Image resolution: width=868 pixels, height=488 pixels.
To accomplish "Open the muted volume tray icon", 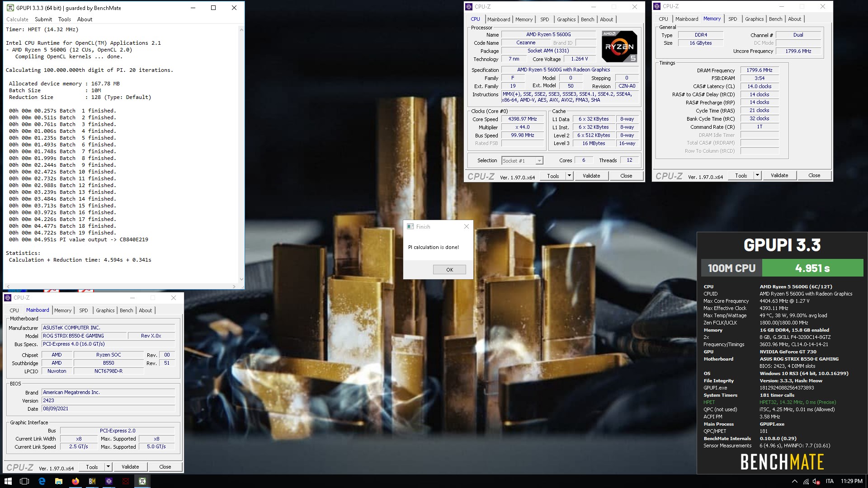I will pos(817,482).
